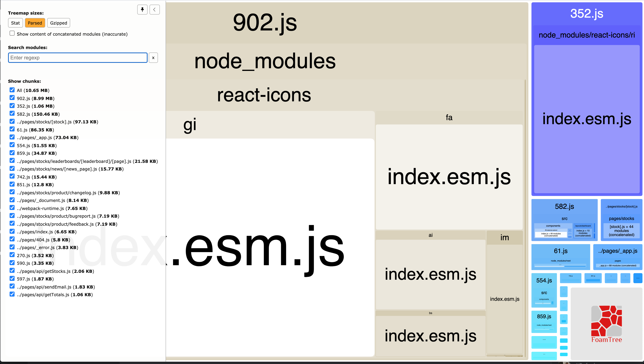Enable Show content of concatenated modules
The width and height of the screenshot is (644, 364).
[12, 33]
